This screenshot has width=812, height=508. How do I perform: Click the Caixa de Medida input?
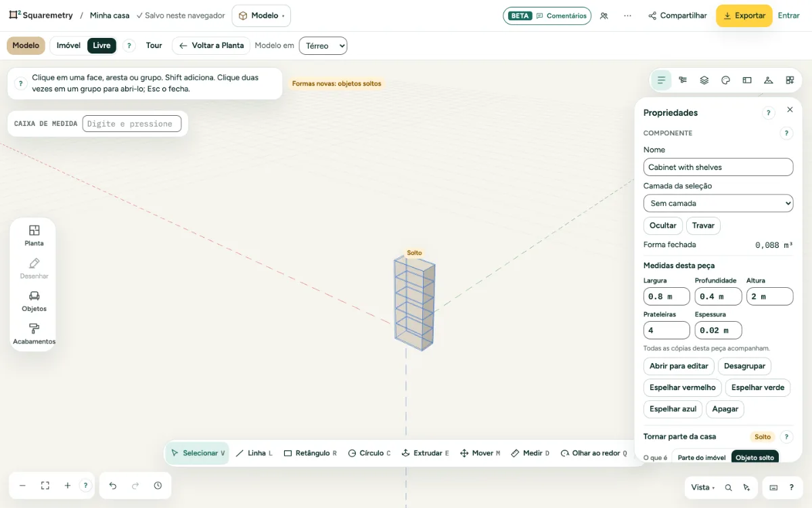click(132, 123)
